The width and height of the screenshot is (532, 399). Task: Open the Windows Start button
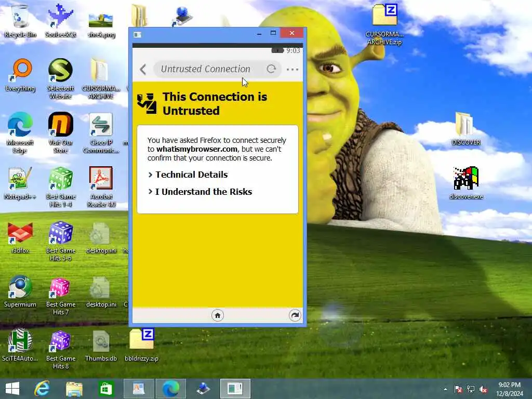point(12,389)
